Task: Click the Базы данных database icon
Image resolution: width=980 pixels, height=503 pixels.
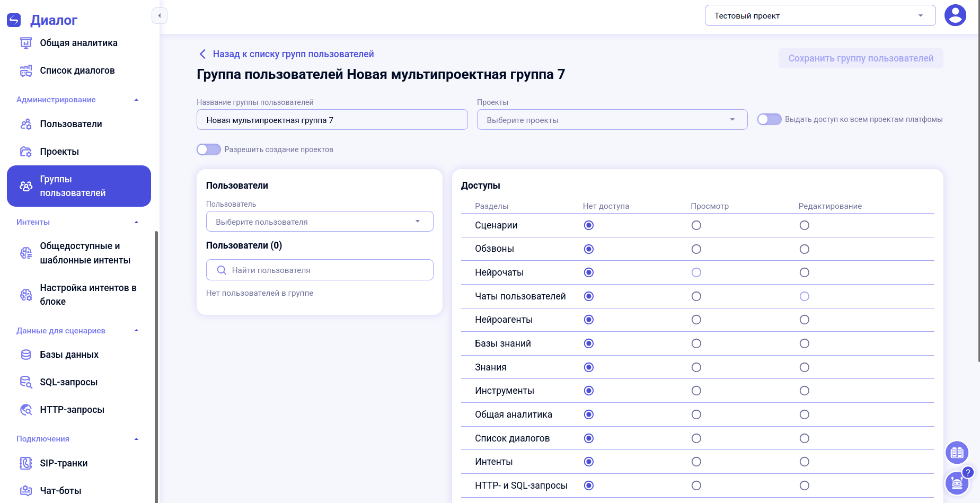Action: (26, 355)
